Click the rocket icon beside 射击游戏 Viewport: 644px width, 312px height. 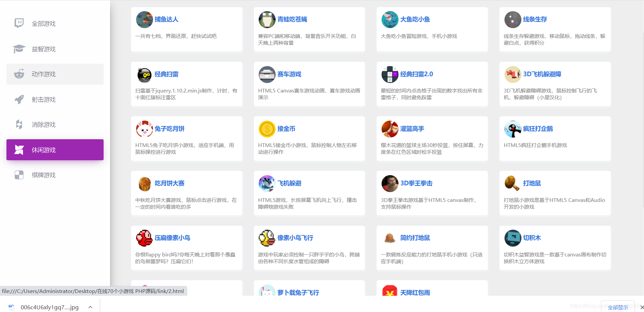coord(19,99)
